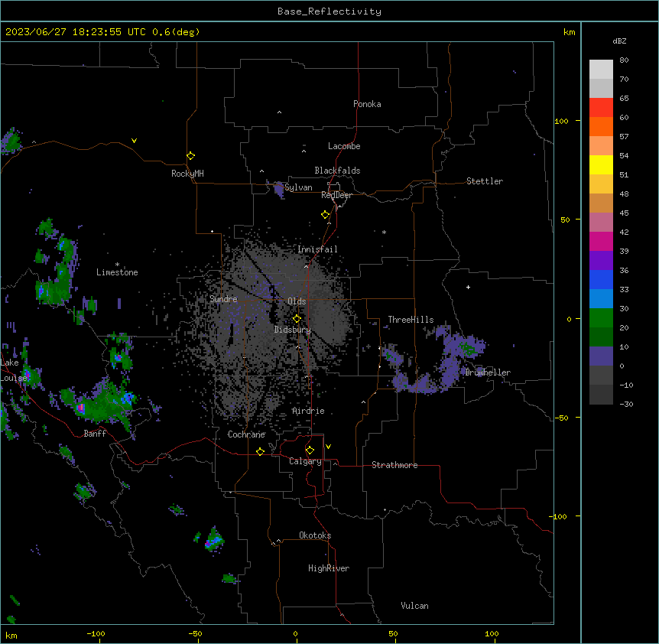
Task: Click the timestamp 2023/06/27 18:23:55 UTC
Action: click(x=76, y=32)
